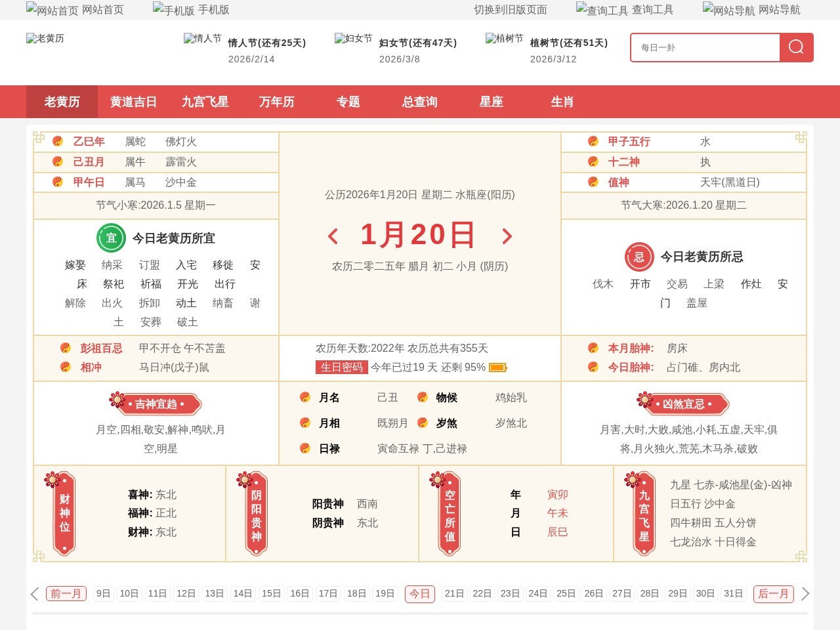Image resolution: width=840 pixels, height=630 pixels.
Task: Click the red 忌 circle icon
Action: [x=639, y=257]
